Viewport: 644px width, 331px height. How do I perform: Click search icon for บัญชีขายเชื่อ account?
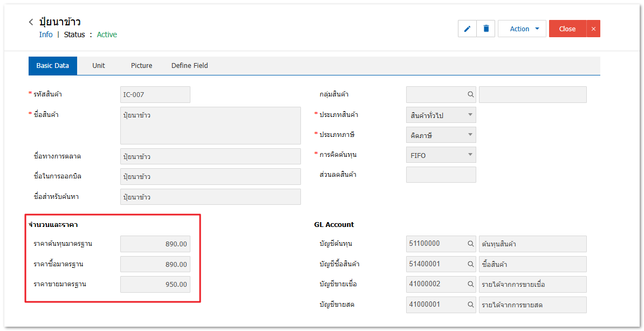[x=470, y=285]
